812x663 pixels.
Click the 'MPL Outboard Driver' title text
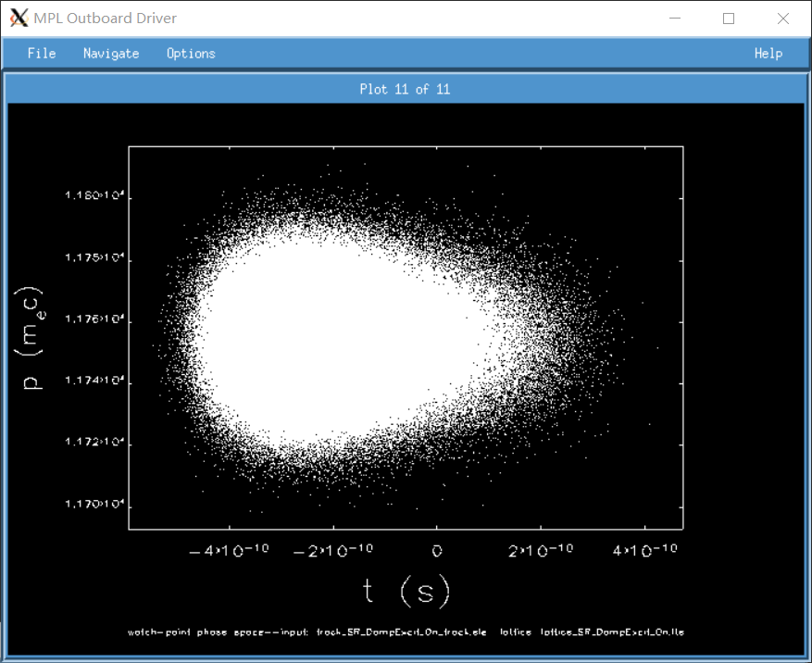(x=105, y=19)
